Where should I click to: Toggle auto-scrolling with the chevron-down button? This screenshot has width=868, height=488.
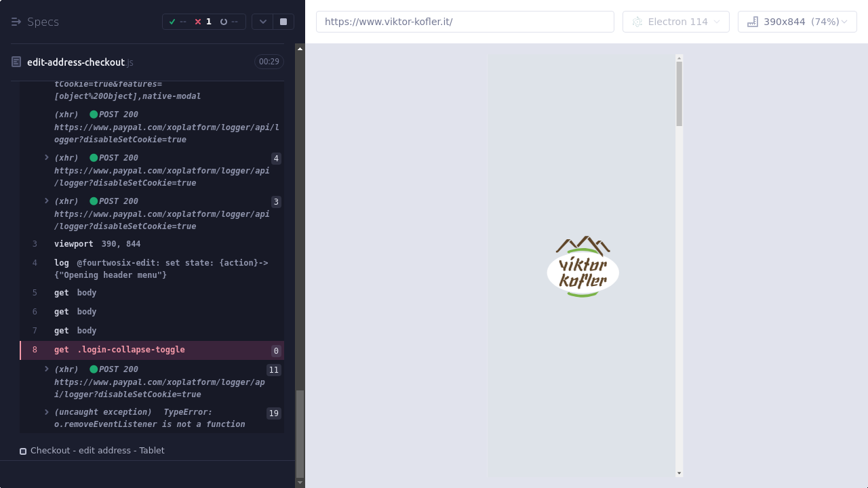coord(262,22)
